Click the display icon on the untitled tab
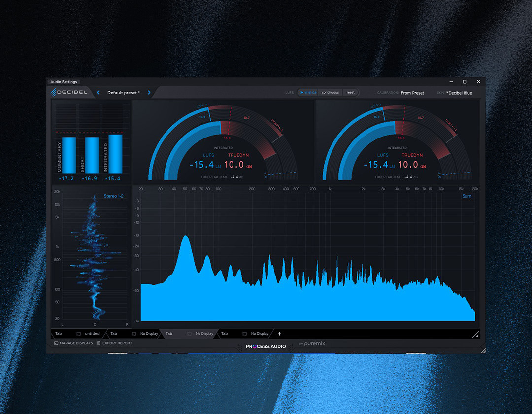The height and width of the screenshot is (414, 532). [77, 334]
